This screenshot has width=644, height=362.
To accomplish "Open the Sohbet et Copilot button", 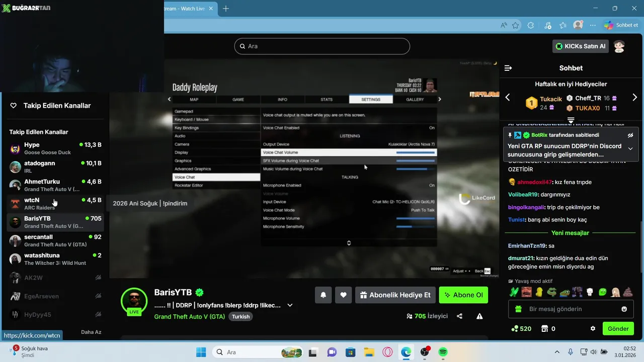I will click(x=621, y=25).
